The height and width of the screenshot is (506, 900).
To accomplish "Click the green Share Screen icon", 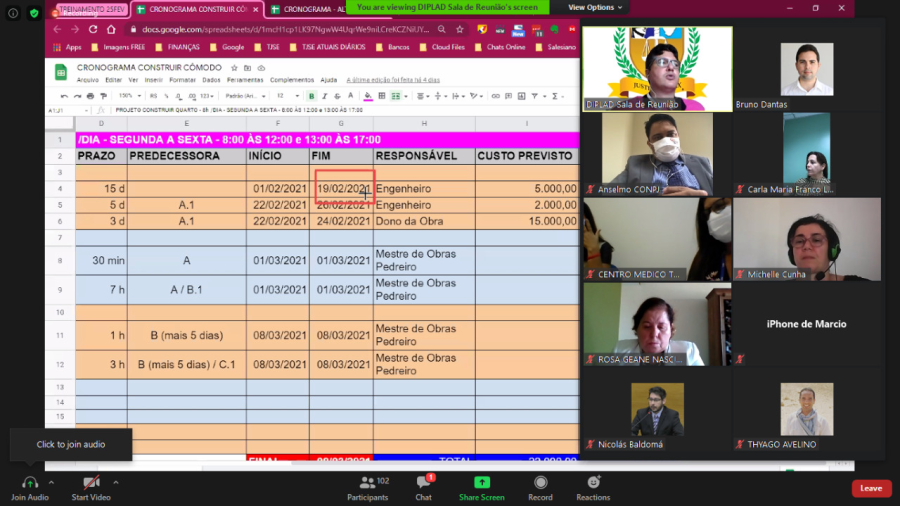I will 481,482.
